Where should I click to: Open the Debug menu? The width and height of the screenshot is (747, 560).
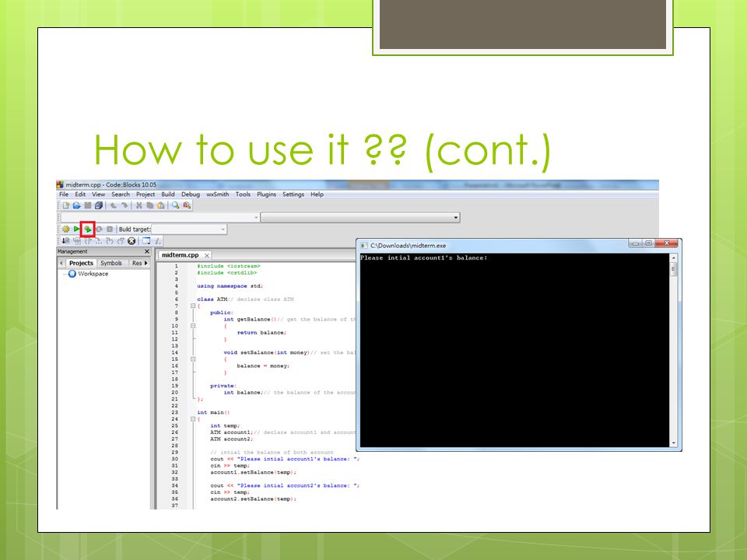click(x=191, y=194)
